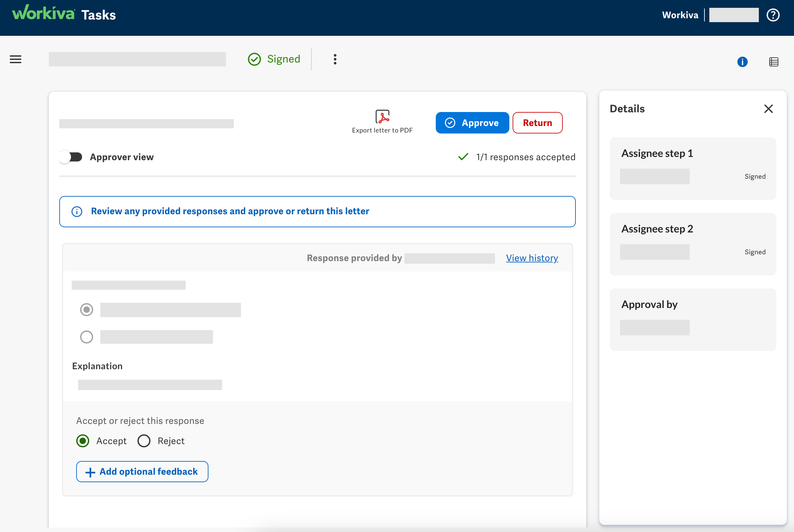The image size is (794, 532).
Task: Select the Accept radio button
Action: (x=82, y=441)
